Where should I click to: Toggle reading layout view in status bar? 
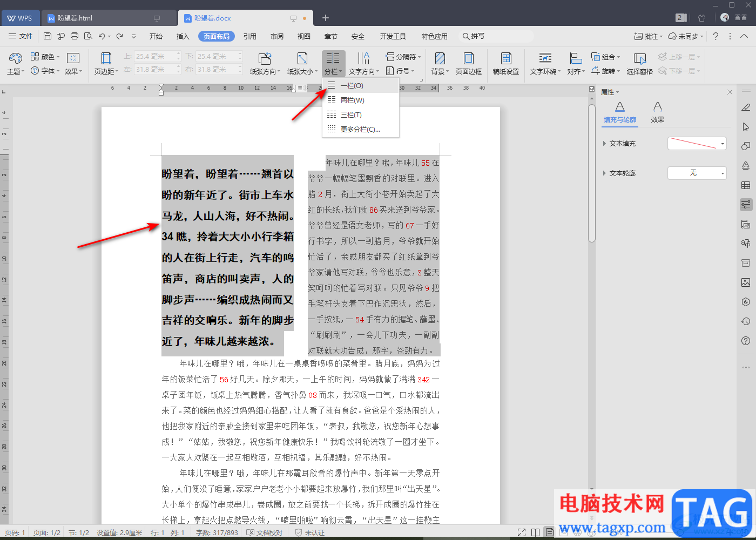[535, 532]
